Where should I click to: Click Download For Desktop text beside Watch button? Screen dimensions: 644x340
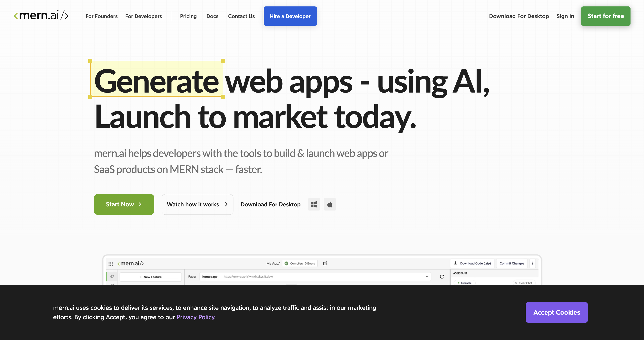pos(270,204)
